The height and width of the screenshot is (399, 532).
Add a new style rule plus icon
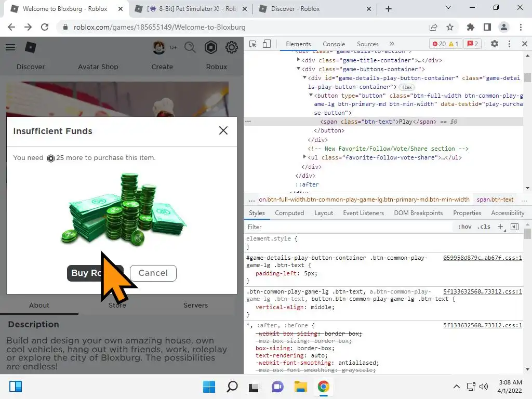pyautogui.click(x=500, y=227)
